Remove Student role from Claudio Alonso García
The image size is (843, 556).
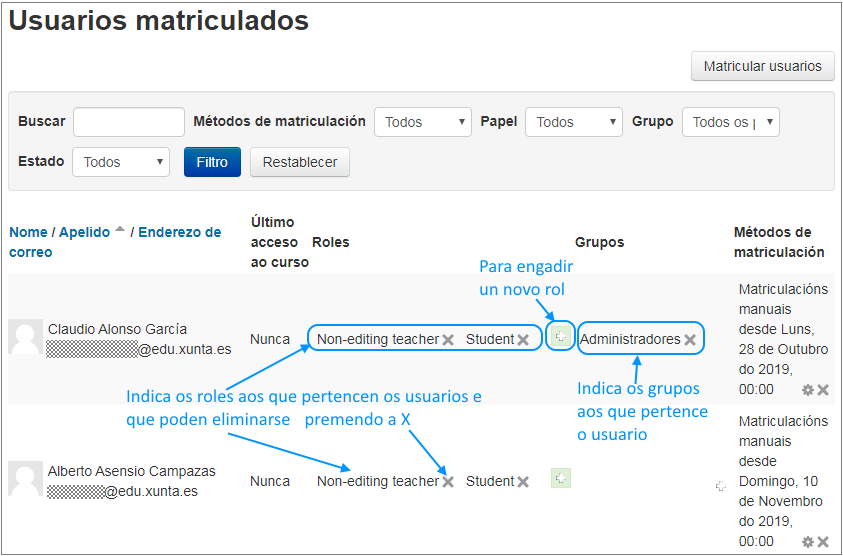(523, 340)
